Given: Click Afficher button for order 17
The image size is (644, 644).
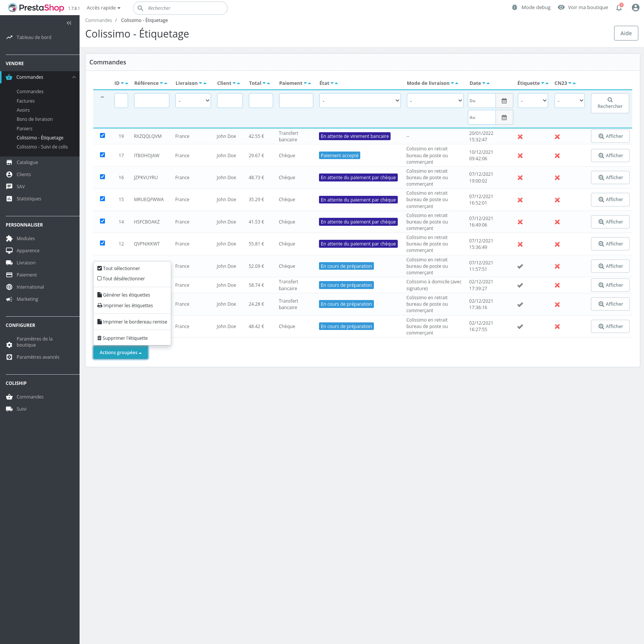Looking at the screenshot, I should click(x=610, y=156).
